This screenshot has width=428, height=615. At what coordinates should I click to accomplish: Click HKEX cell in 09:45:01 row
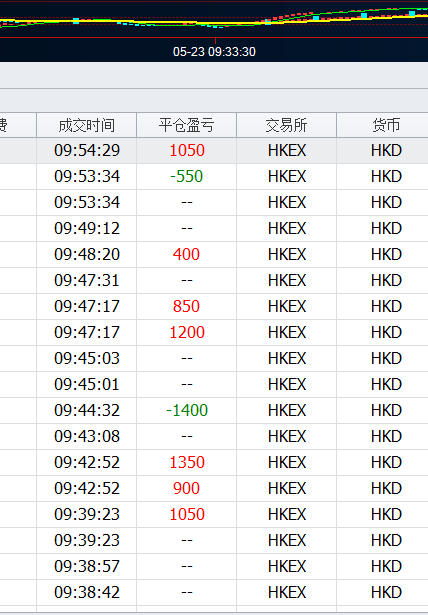tap(286, 384)
